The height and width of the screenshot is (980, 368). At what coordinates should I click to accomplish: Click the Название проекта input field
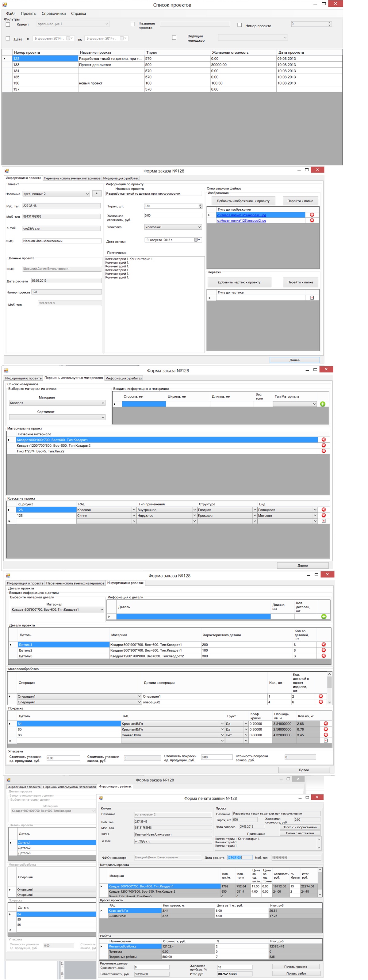coord(154,193)
